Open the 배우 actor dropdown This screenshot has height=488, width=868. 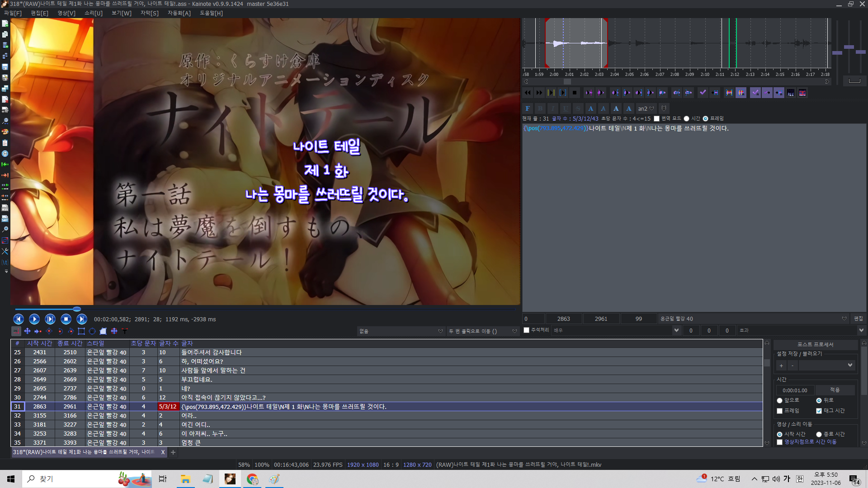point(617,330)
